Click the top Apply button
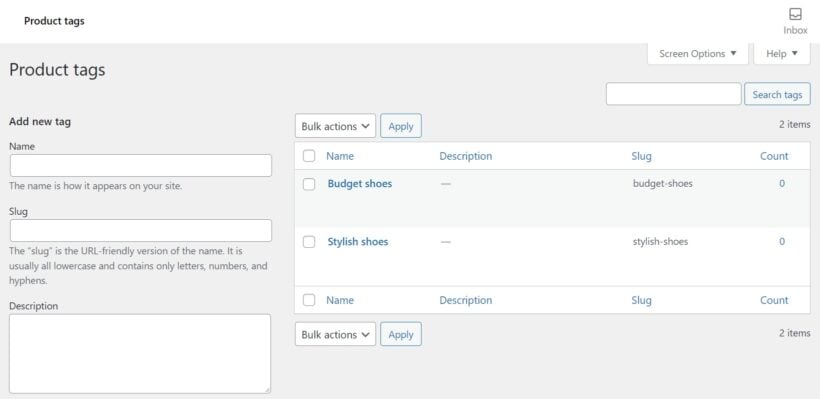Image resolution: width=820 pixels, height=399 pixels. coord(401,126)
